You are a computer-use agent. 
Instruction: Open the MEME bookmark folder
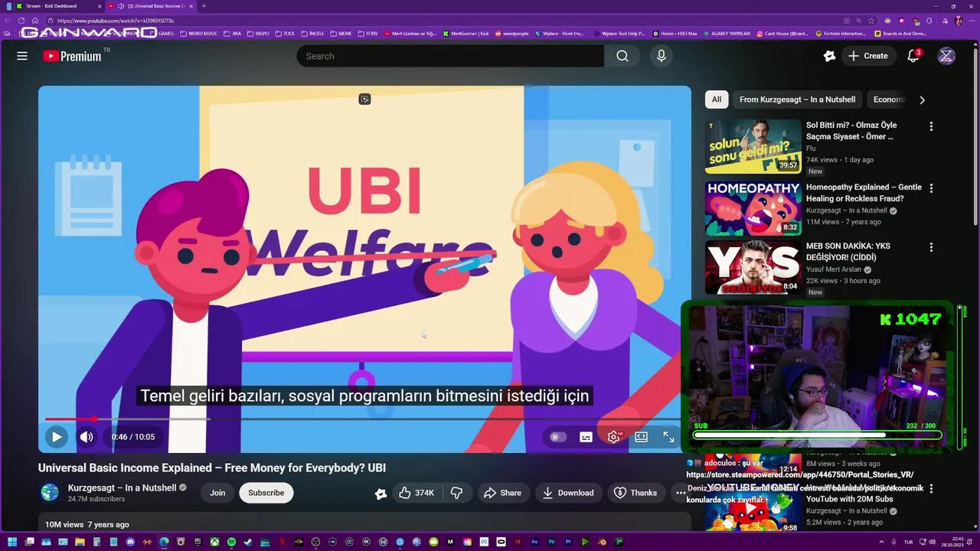pyautogui.click(x=341, y=34)
